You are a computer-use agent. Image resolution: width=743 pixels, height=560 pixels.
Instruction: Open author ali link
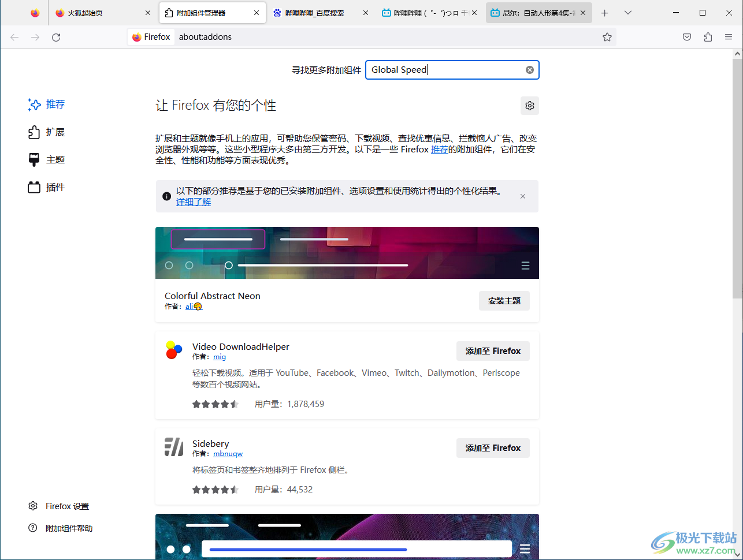pyautogui.click(x=194, y=307)
